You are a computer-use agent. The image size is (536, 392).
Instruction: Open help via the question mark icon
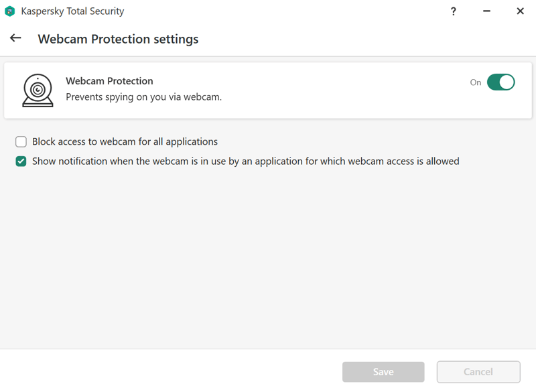point(454,11)
